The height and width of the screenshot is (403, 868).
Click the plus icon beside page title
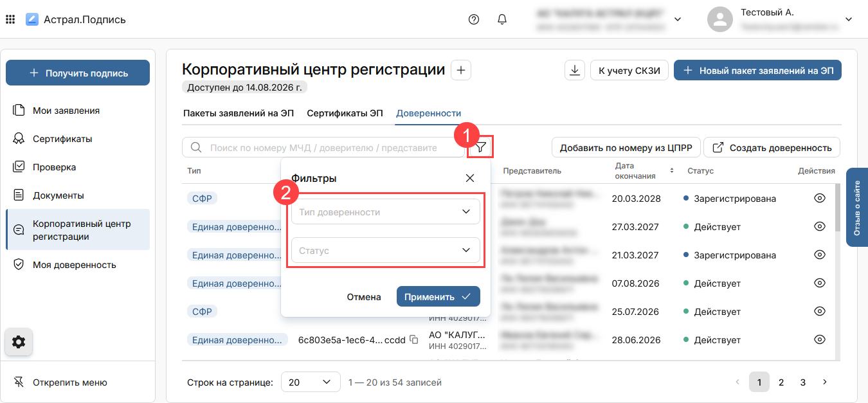(x=461, y=70)
